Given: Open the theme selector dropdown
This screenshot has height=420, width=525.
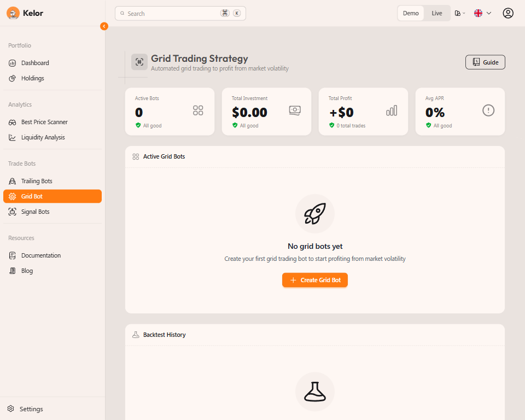Looking at the screenshot, I should click(x=459, y=13).
